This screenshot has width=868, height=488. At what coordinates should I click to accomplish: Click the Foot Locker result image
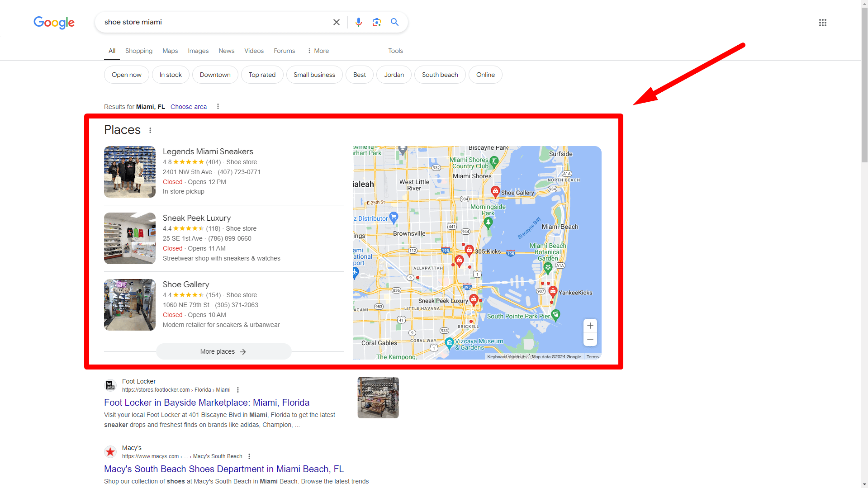378,398
